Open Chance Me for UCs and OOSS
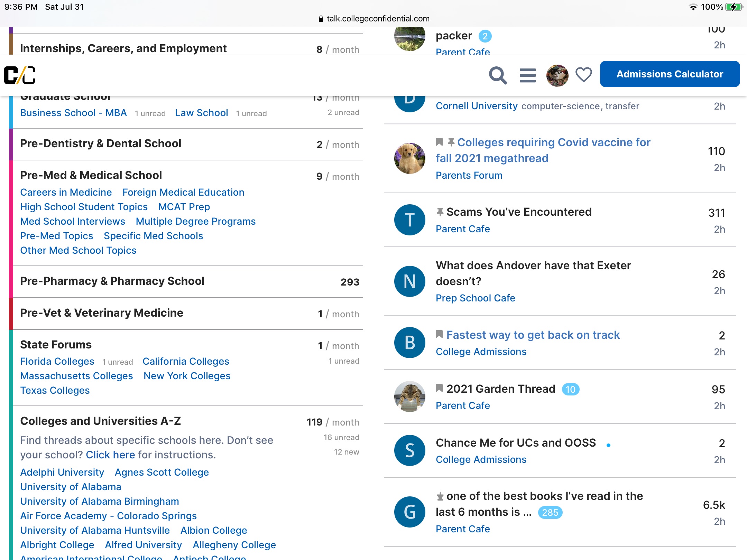 (x=516, y=442)
